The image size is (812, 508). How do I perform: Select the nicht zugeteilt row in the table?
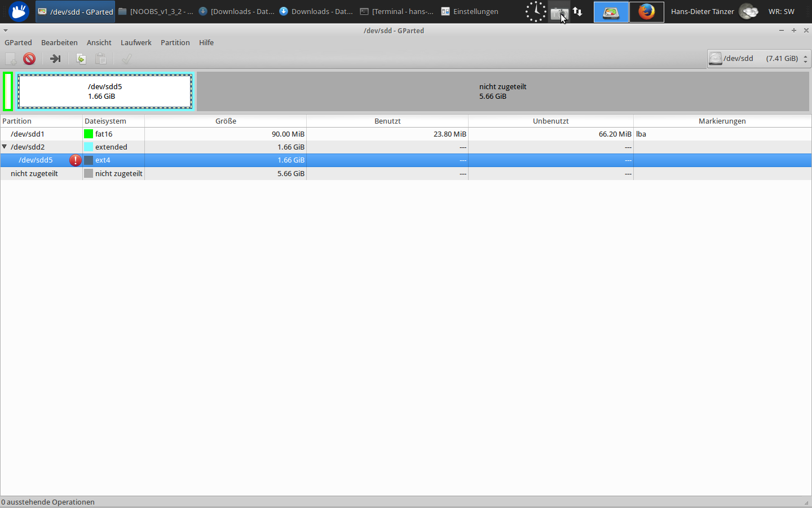point(406,174)
